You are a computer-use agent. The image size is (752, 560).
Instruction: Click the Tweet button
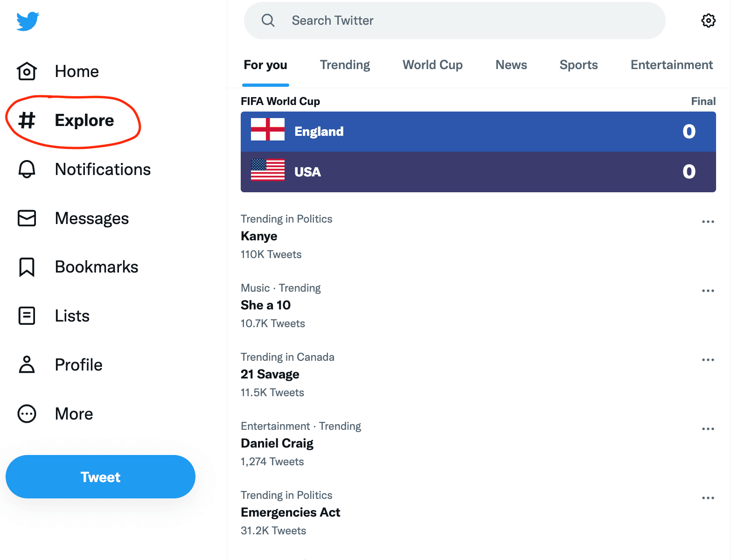tap(100, 476)
